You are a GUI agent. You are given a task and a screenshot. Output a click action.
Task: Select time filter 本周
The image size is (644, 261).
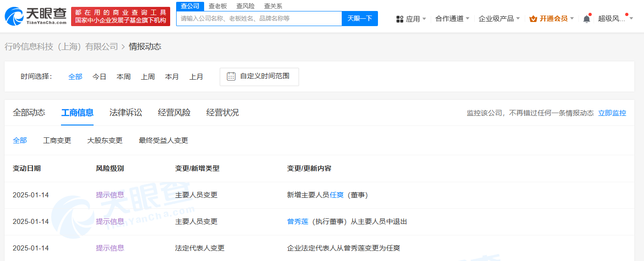tap(124, 77)
